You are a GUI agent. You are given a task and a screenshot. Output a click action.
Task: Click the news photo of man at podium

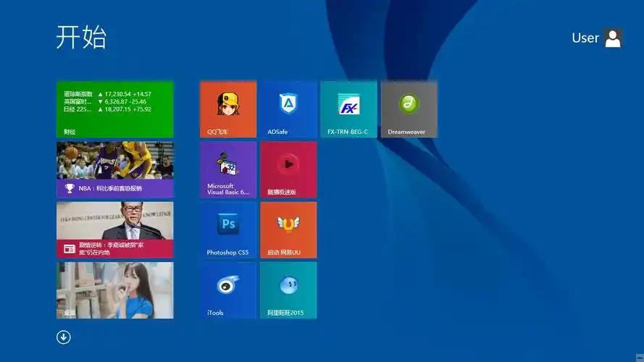(115, 221)
